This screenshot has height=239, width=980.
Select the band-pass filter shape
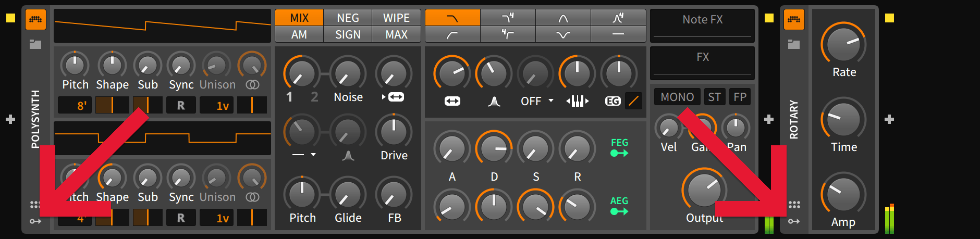(x=563, y=18)
